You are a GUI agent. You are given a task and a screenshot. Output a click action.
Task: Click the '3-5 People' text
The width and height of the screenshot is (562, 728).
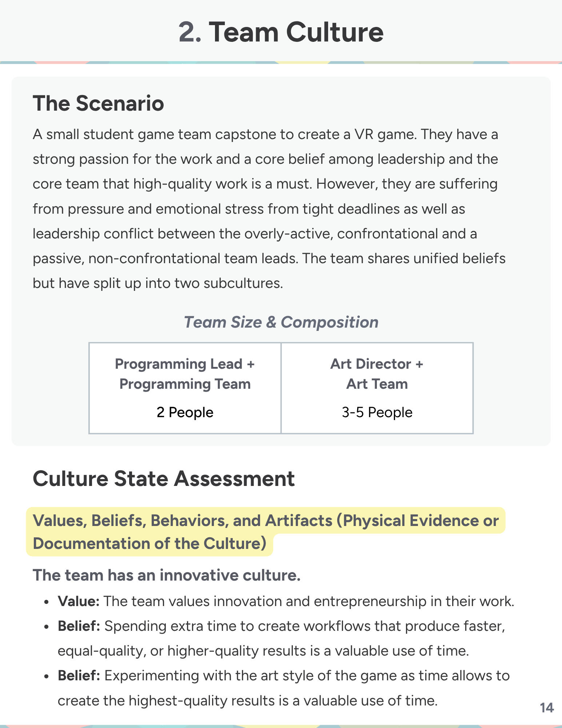pyautogui.click(x=377, y=412)
